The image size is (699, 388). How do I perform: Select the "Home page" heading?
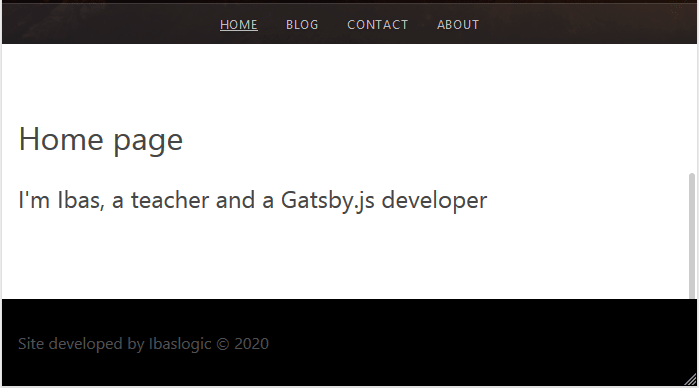coord(101,140)
